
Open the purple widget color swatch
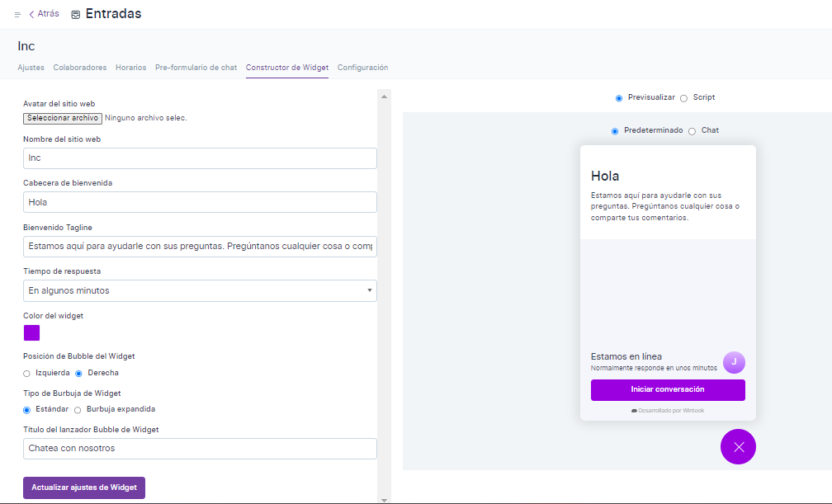pyautogui.click(x=31, y=333)
